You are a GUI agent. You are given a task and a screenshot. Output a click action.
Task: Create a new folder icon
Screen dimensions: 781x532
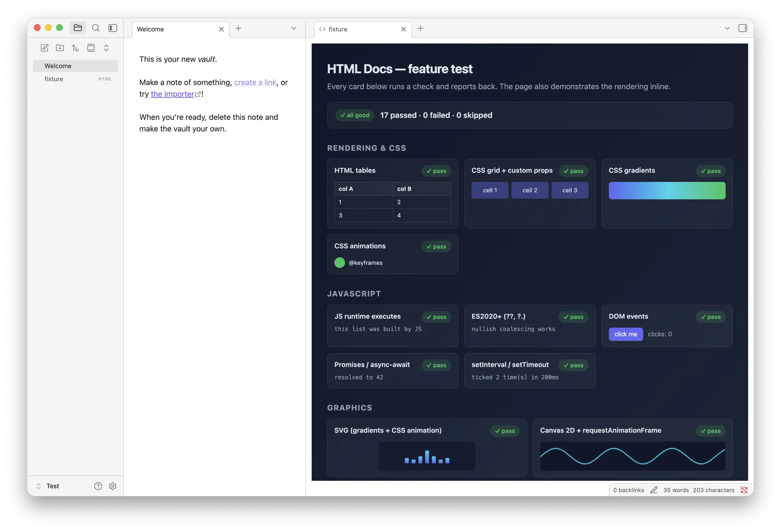tap(60, 48)
